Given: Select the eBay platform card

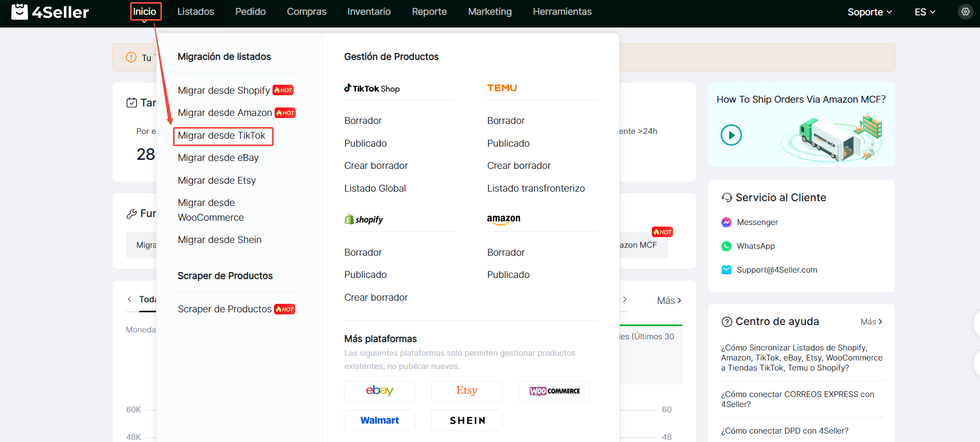Looking at the screenshot, I should pos(379,391).
